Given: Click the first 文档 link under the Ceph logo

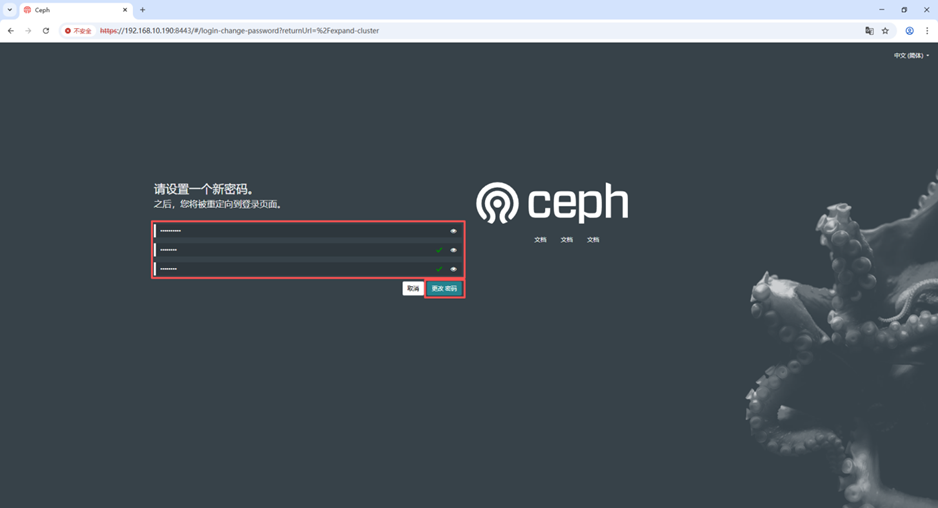Looking at the screenshot, I should (540, 240).
